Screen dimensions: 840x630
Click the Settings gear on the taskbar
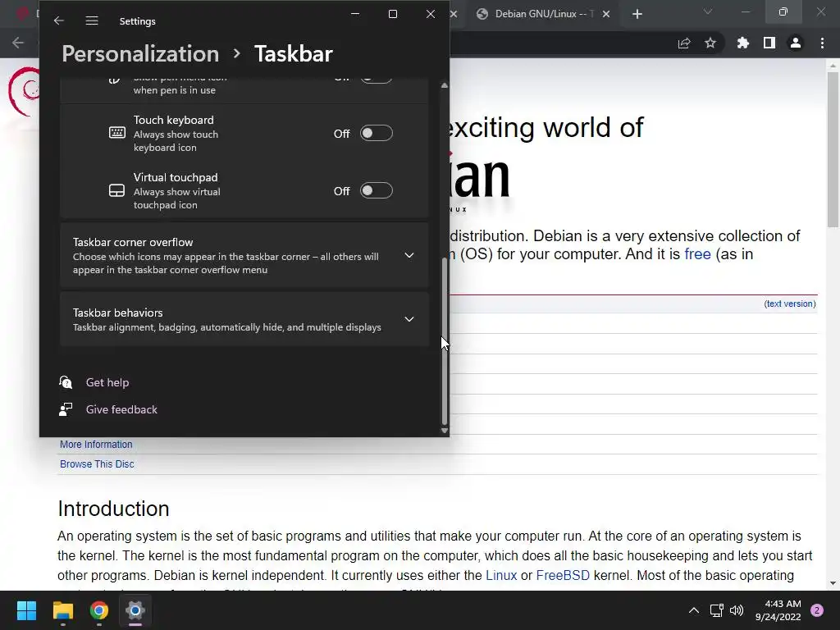(x=135, y=610)
